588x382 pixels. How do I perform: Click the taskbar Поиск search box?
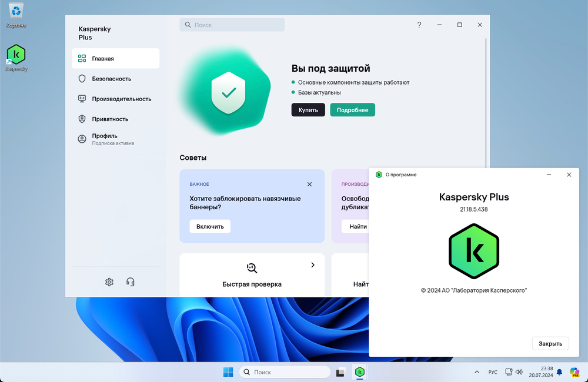285,372
